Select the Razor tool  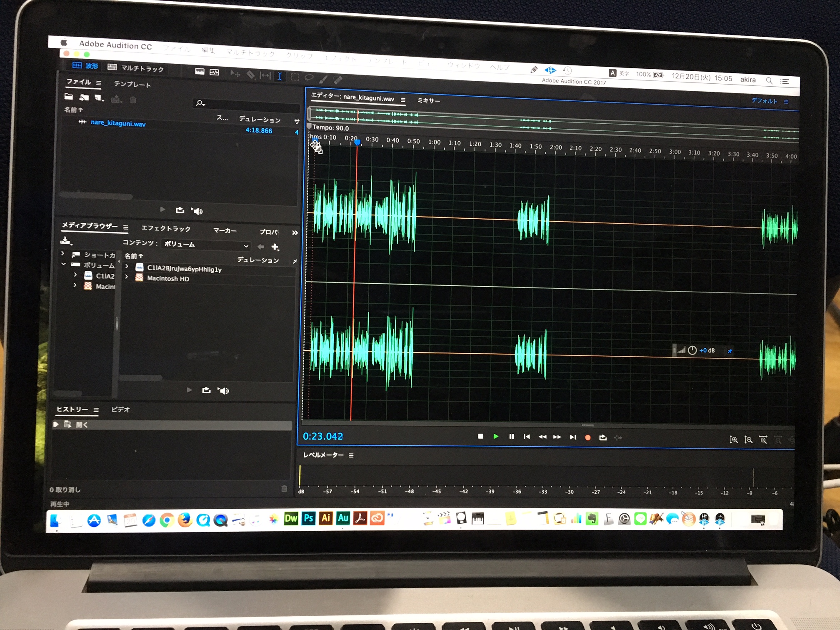[x=250, y=75]
